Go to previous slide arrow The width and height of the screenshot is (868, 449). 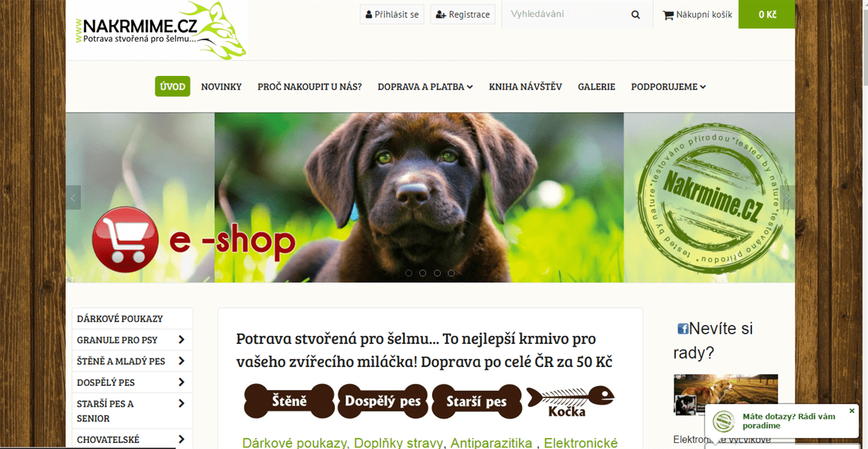click(73, 197)
